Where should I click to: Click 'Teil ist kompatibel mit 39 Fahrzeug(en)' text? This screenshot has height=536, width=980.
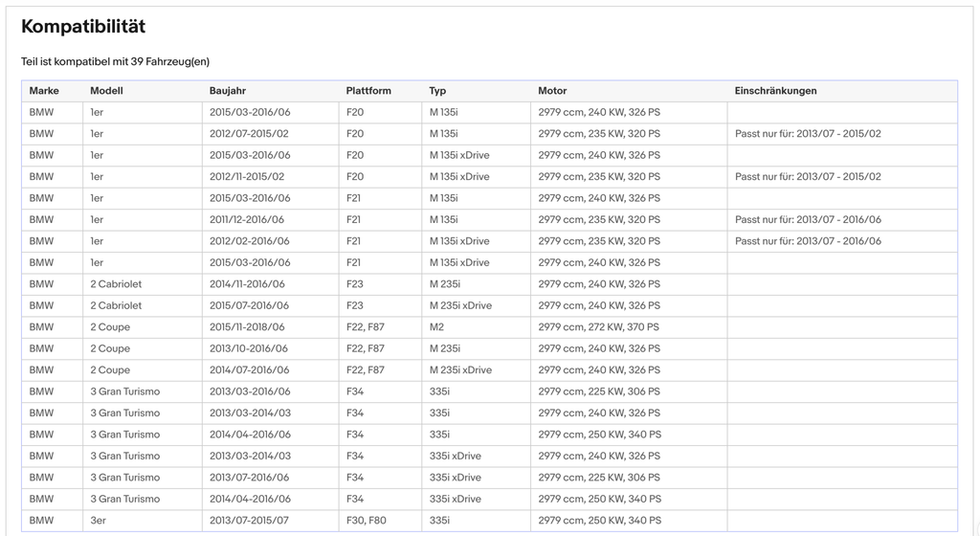tap(115, 61)
